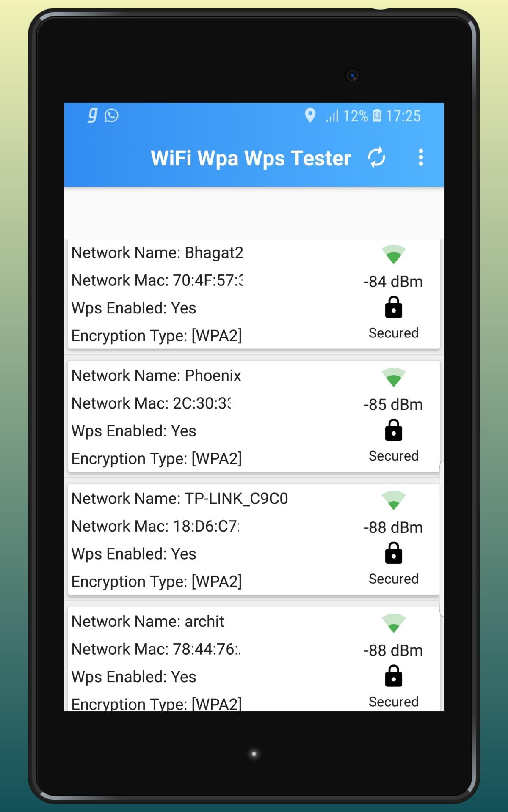Tap the WhatsApp notification icon

point(111,115)
